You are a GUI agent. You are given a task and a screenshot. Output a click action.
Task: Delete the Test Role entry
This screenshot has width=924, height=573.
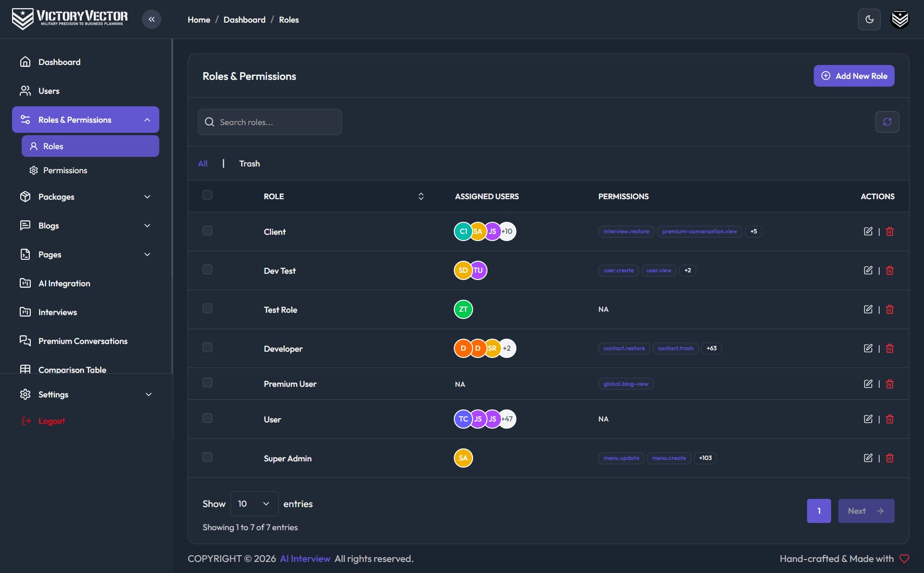tap(890, 309)
